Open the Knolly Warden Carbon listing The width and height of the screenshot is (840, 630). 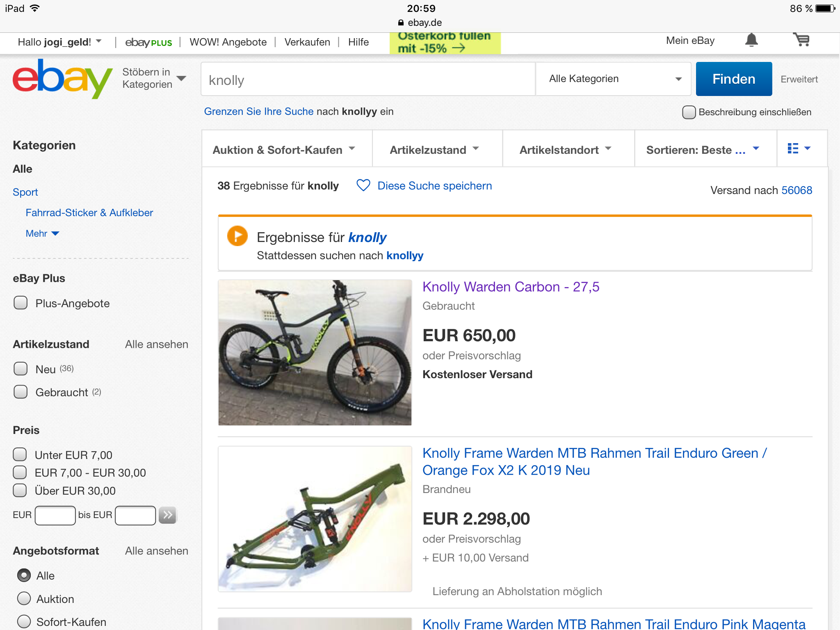pos(511,287)
